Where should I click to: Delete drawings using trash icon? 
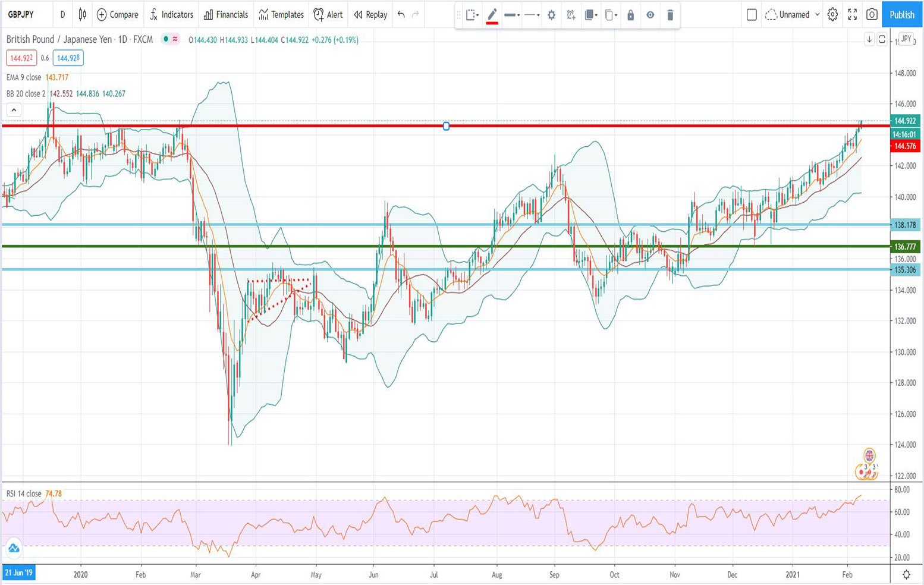[x=670, y=15]
